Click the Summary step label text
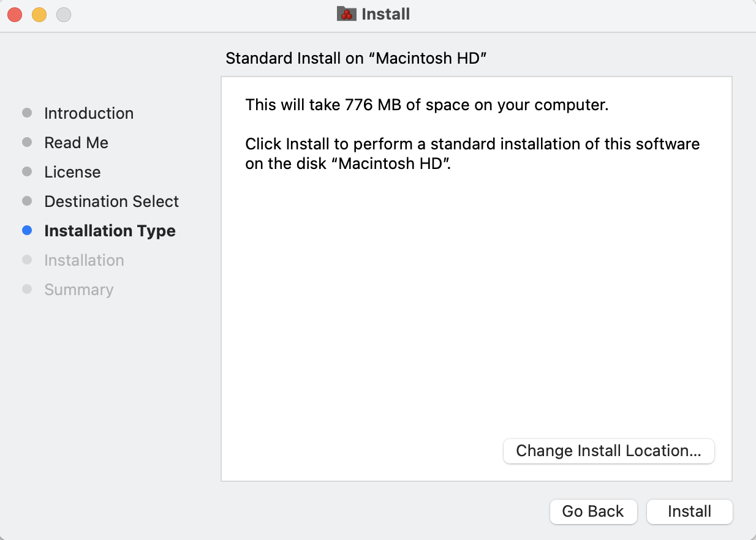 (x=78, y=290)
